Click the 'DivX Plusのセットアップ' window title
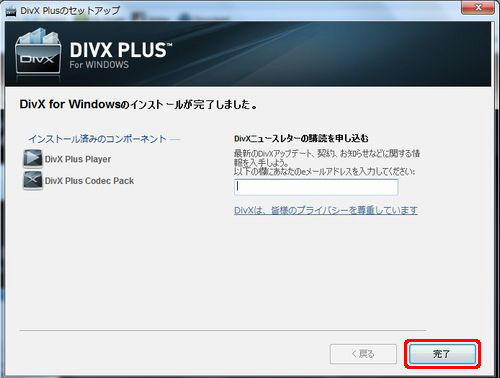Image resolution: width=500 pixels, height=378 pixels. [70, 11]
